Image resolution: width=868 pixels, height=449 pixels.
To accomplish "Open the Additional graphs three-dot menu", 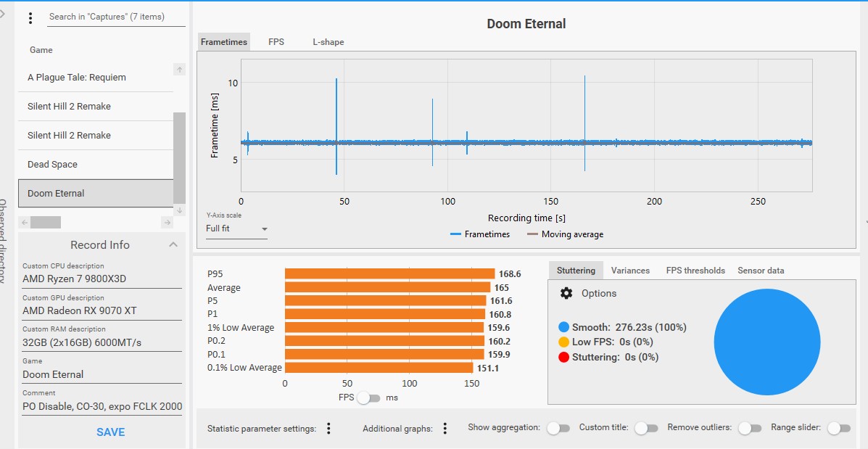I will (445, 429).
